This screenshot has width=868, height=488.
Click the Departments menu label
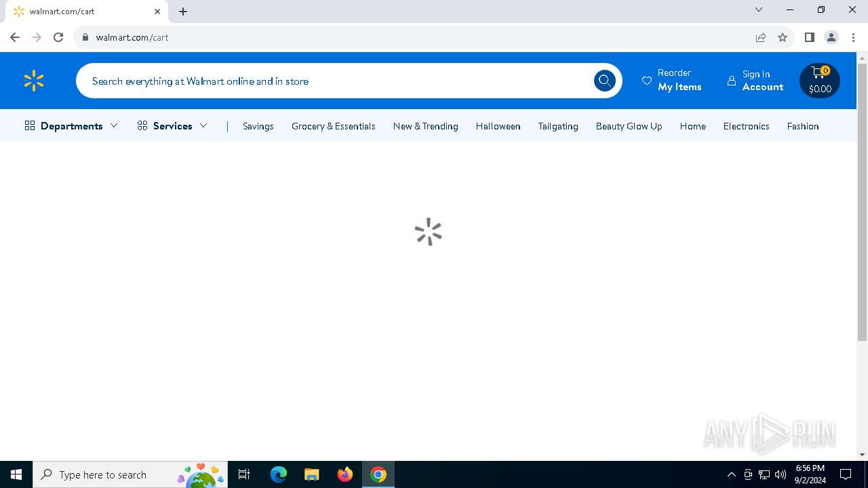click(72, 126)
